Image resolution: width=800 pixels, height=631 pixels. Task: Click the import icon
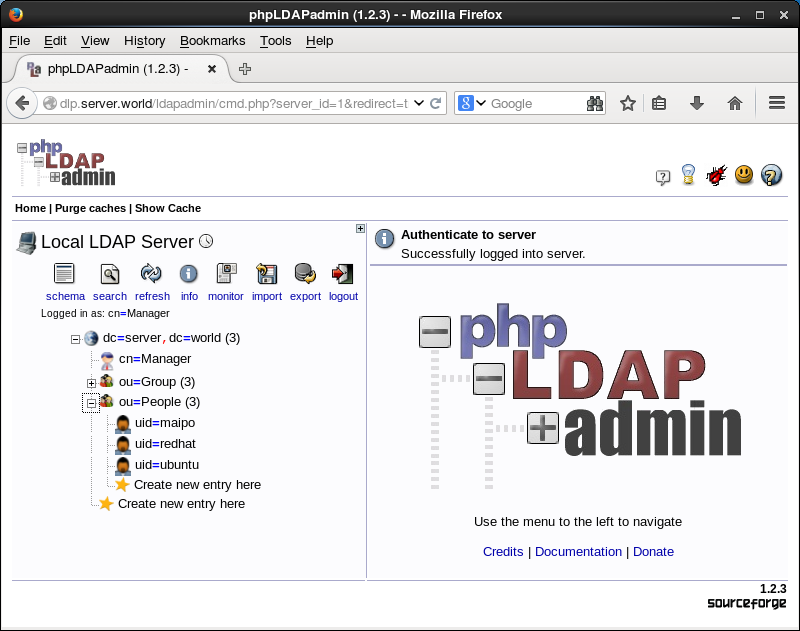[x=266, y=274]
